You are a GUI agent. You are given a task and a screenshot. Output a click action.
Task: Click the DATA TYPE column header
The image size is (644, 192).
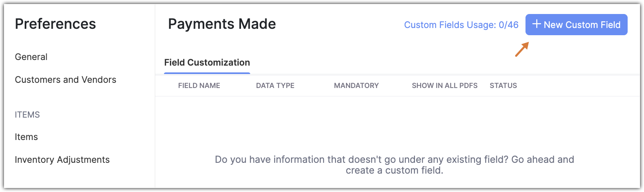coord(275,86)
